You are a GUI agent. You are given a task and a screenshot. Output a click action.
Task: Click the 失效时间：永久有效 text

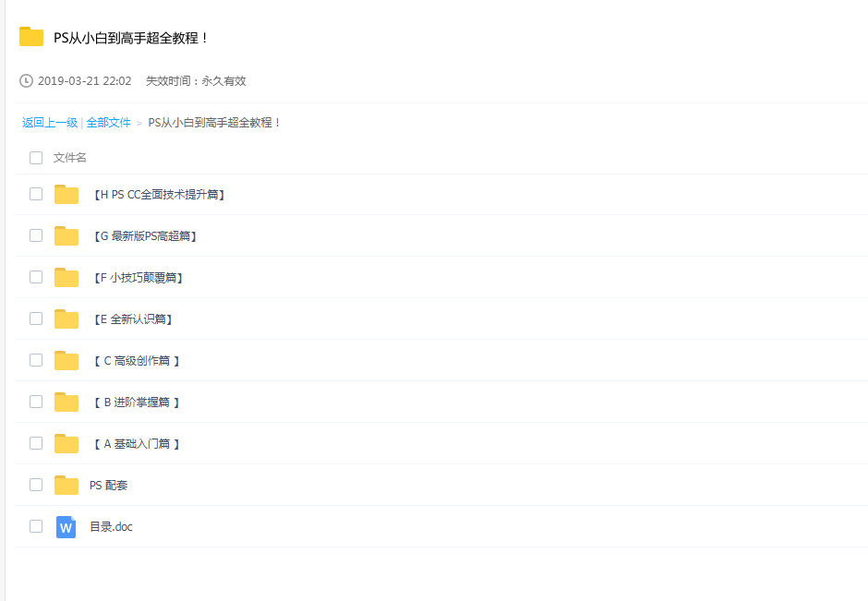tap(196, 81)
